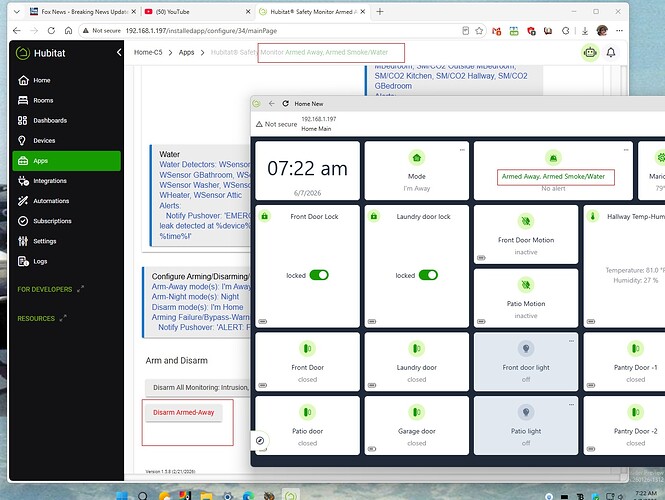Switch to Fox News browser tab
The image size is (665, 500).
(x=83, y=12)
